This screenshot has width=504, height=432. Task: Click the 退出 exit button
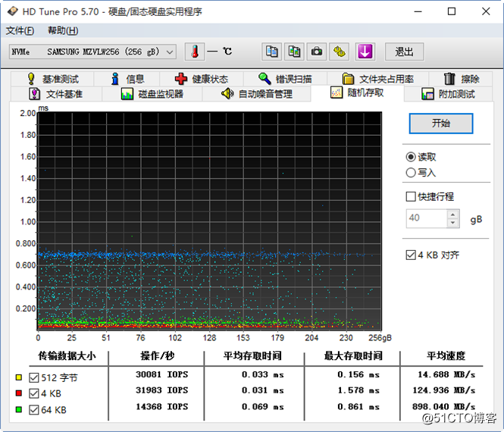(x=405, y=52)
